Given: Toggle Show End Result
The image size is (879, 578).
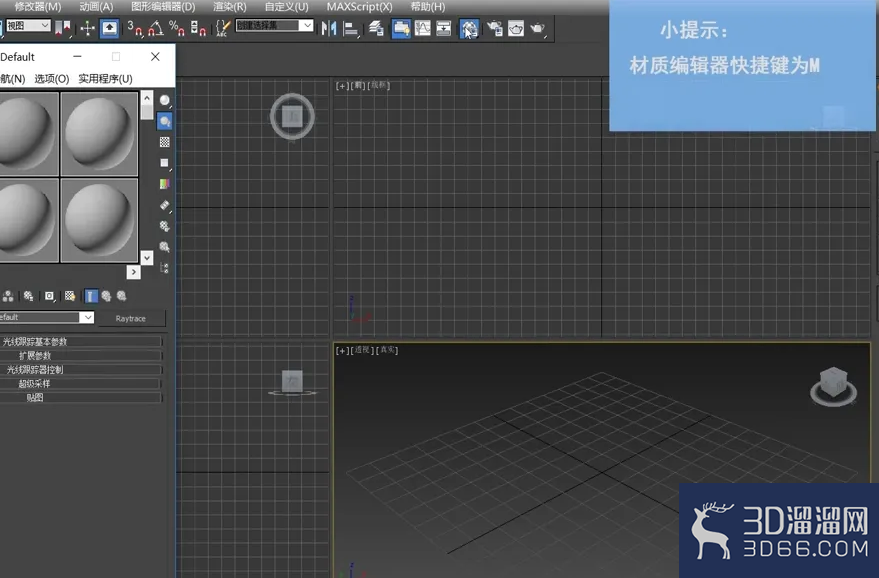Looking at the screenshot, I should click(91, 296).
